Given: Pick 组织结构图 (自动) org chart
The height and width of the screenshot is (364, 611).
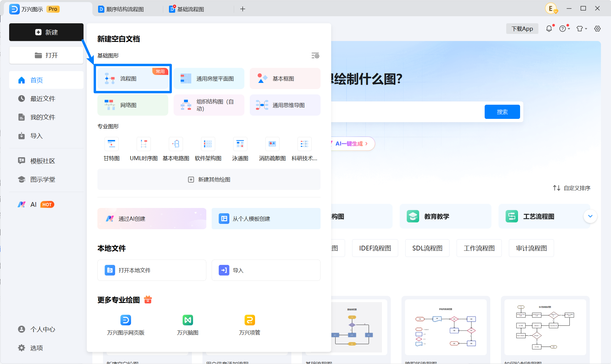Looking at the screenshot, I should [209, 105].
